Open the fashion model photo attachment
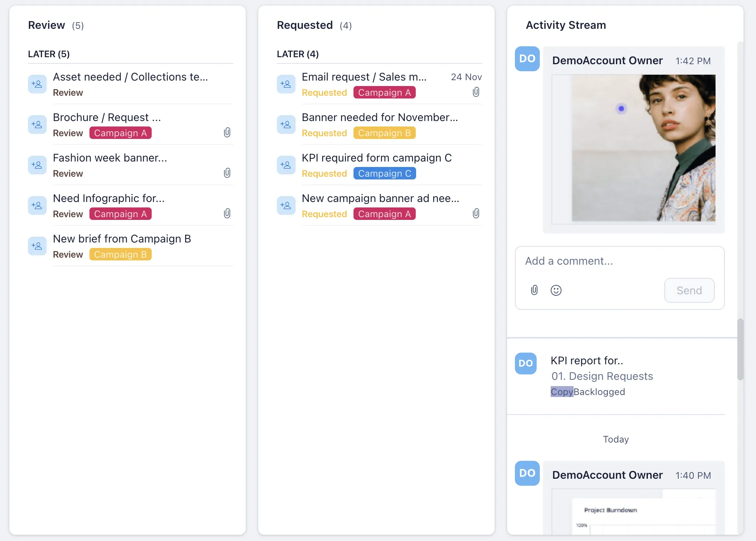The height and width of the screenshot is (541, 756). 633,149
